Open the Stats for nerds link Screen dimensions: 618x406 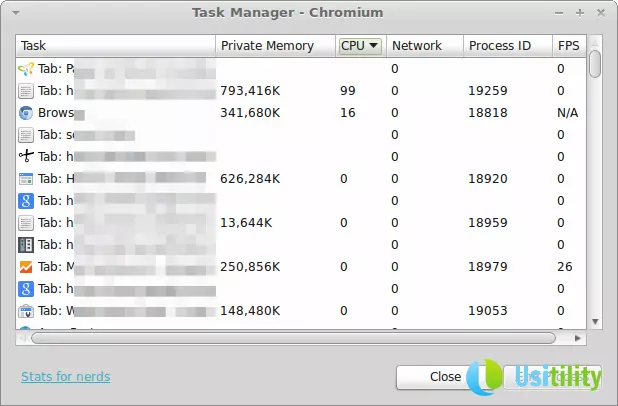click(65, 377)
